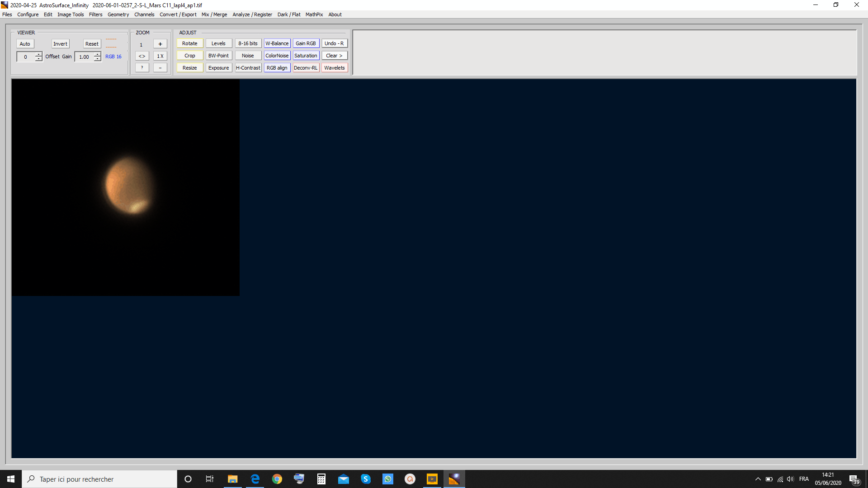This screenshot has height=488, width=868.
Task: Click the Deconv-RL button
Action: coord(305,68)
